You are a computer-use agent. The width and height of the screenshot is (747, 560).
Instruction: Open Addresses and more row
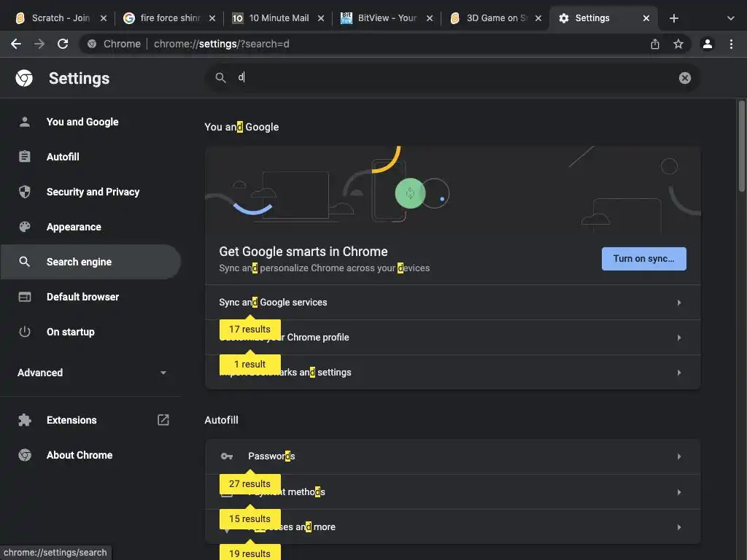pos(452,527)
